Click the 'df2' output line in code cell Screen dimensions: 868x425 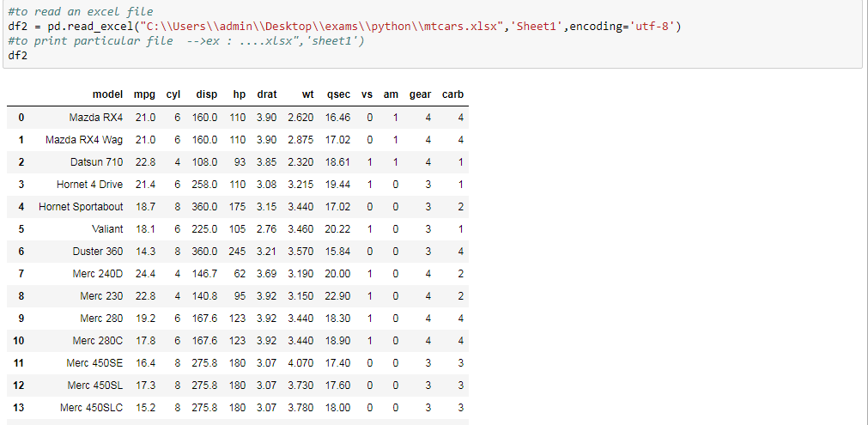click(18, 55)
